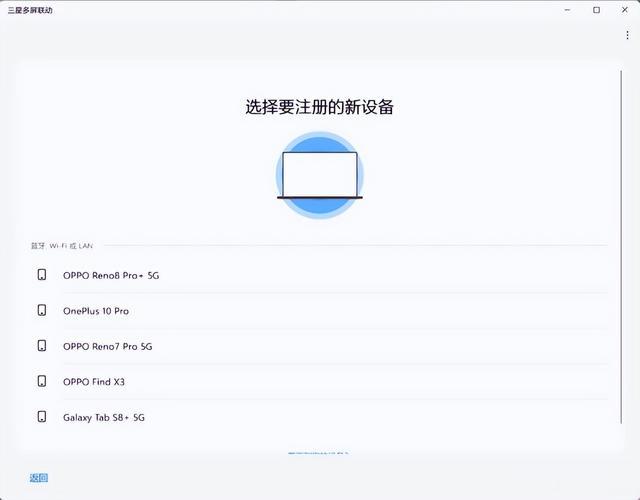Select OPPO Reno8 Pro+ 5G device name
Viewport: 640px width, 500px height.
[111, 276]
